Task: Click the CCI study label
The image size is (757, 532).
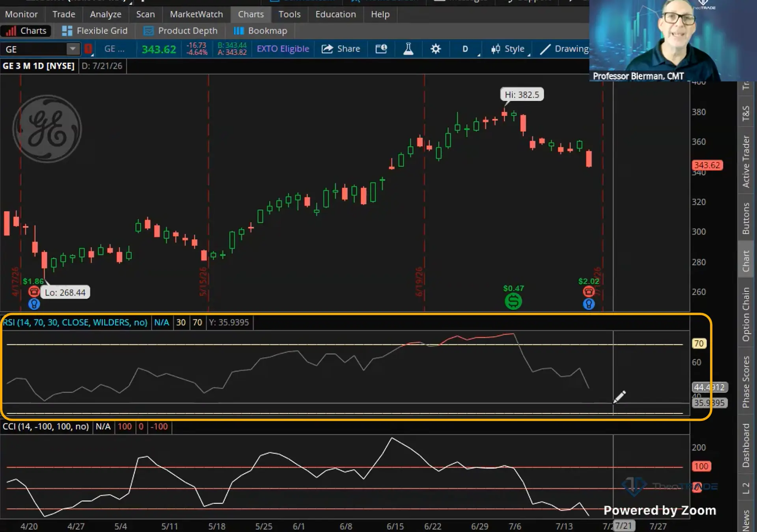Action: pos(46,426)
